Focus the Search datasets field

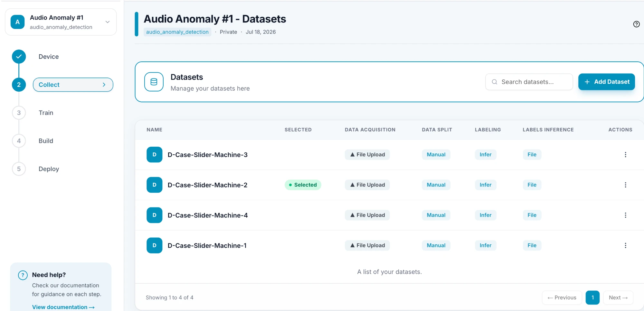pyautogui.click(x=529, y=82)
